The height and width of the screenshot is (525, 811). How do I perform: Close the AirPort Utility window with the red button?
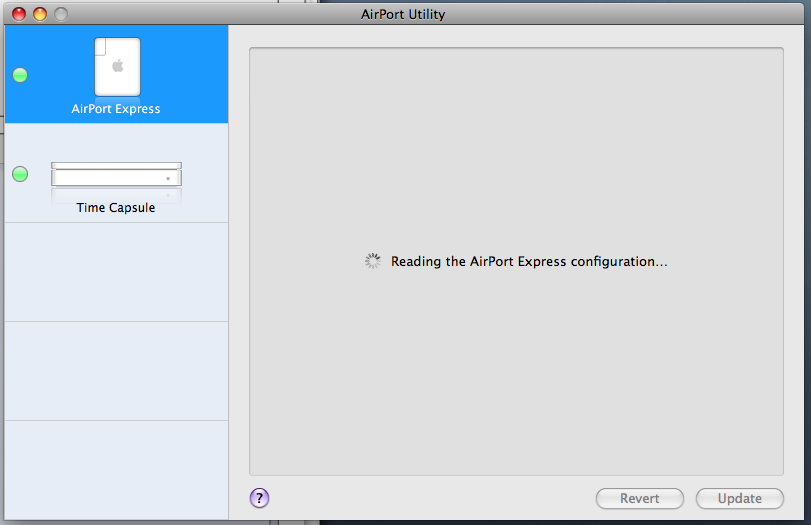coord(19,14)
